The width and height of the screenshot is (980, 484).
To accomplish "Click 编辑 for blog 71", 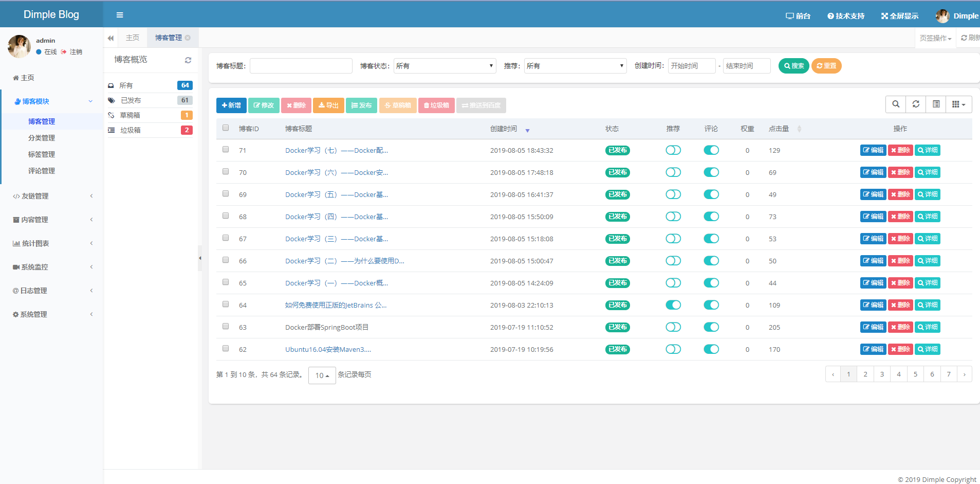I will tap(873, 150).
